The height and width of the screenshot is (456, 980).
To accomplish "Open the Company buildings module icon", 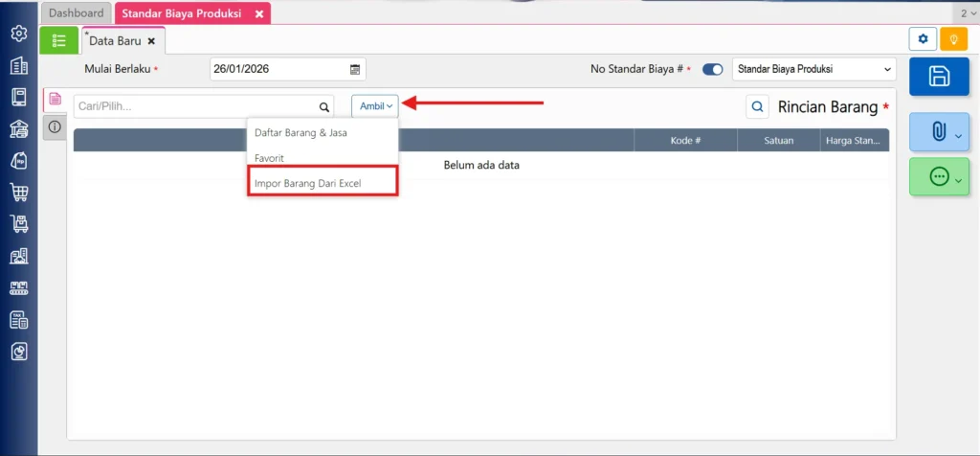I will (19, 65).
